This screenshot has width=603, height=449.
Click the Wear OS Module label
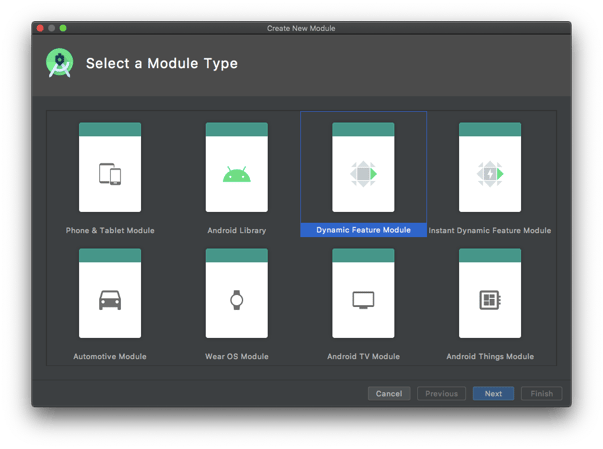coord(236,356)
